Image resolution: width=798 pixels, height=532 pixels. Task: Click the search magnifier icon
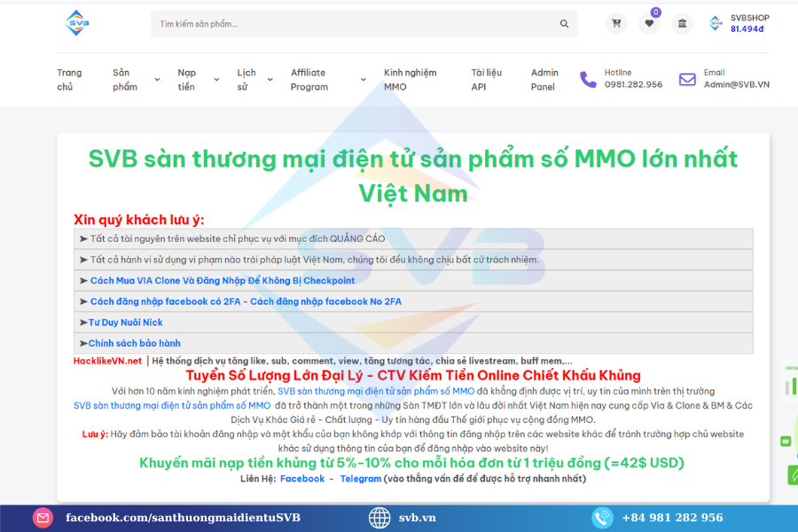564,23
